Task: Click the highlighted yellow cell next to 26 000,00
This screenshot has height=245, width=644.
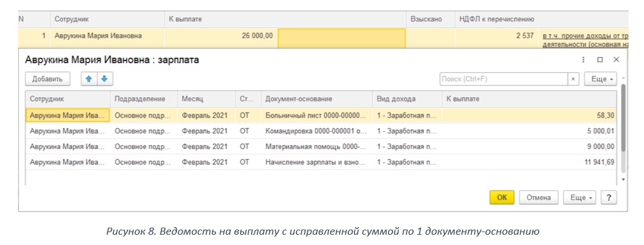Action: [342, 38]
